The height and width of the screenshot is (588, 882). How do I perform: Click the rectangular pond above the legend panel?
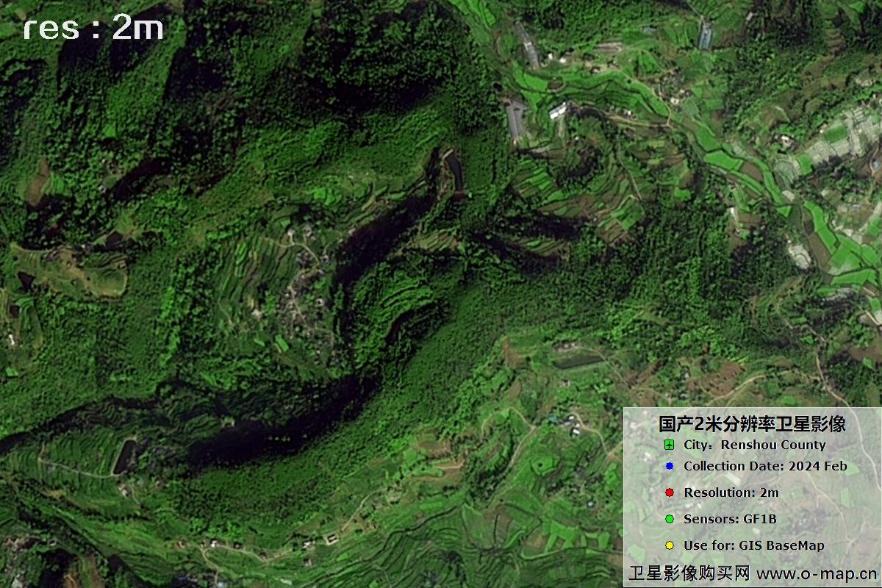click(578, 361)
